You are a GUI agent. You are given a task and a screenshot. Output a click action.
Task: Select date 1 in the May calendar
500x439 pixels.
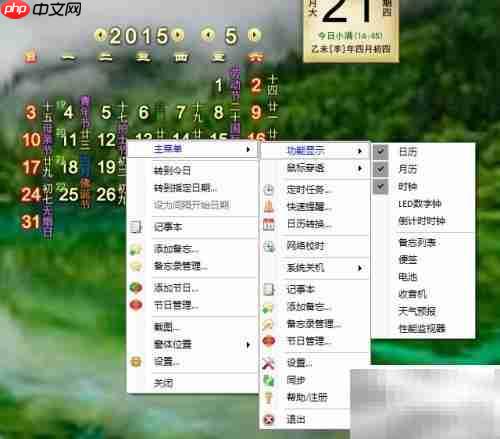(219, 85)
